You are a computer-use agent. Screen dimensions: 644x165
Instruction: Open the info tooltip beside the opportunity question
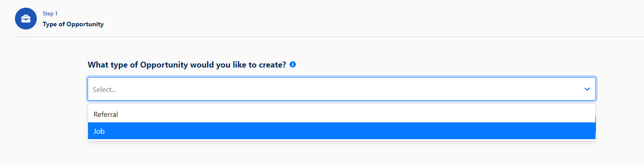click(x=293, y=64)
